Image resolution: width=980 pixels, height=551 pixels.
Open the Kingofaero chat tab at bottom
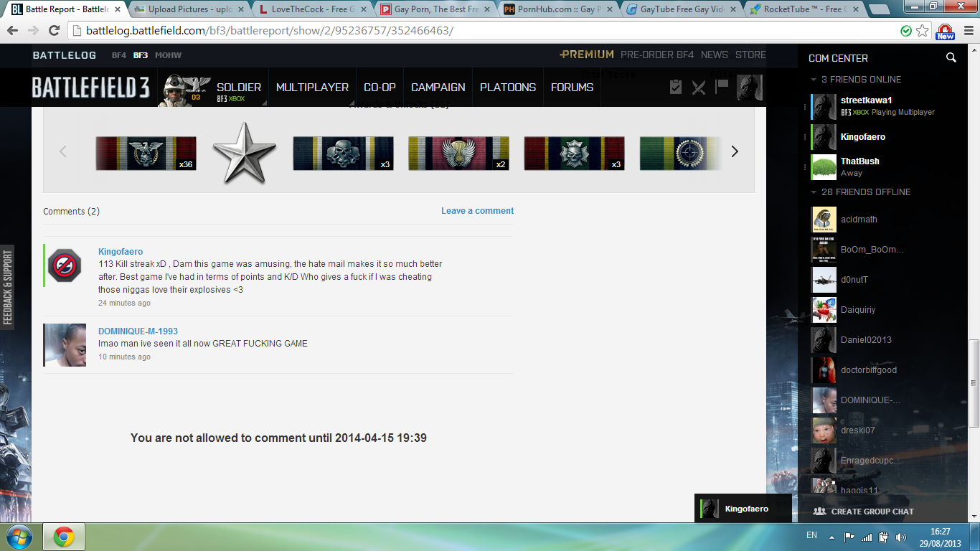(743, 509)
